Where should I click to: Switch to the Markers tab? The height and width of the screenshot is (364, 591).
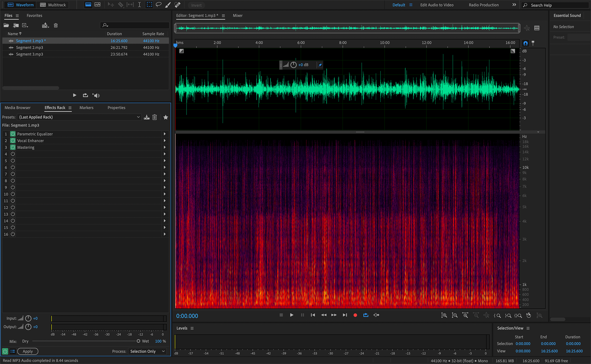(86, 108)
